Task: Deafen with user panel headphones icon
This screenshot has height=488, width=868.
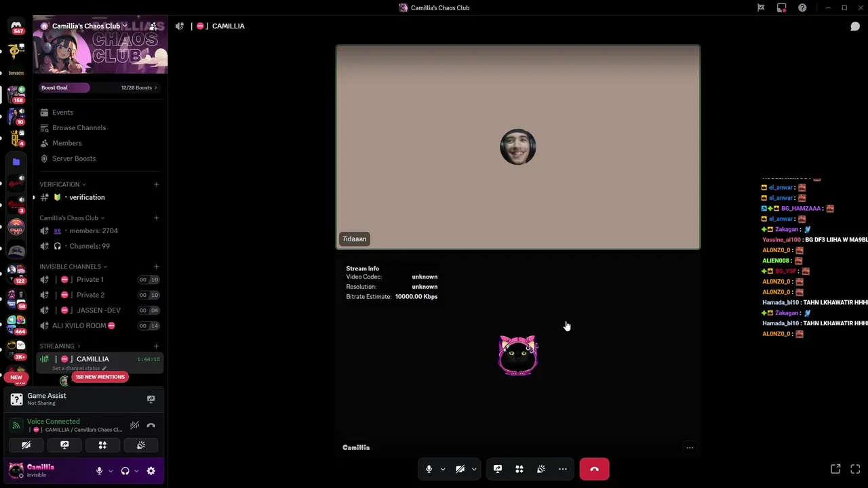Action: (x=125, y=471)
